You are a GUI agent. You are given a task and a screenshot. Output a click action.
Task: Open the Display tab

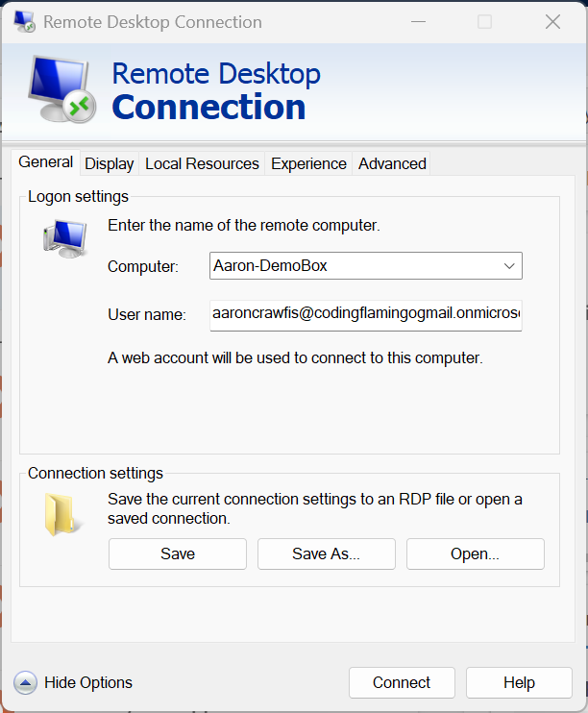110,163
